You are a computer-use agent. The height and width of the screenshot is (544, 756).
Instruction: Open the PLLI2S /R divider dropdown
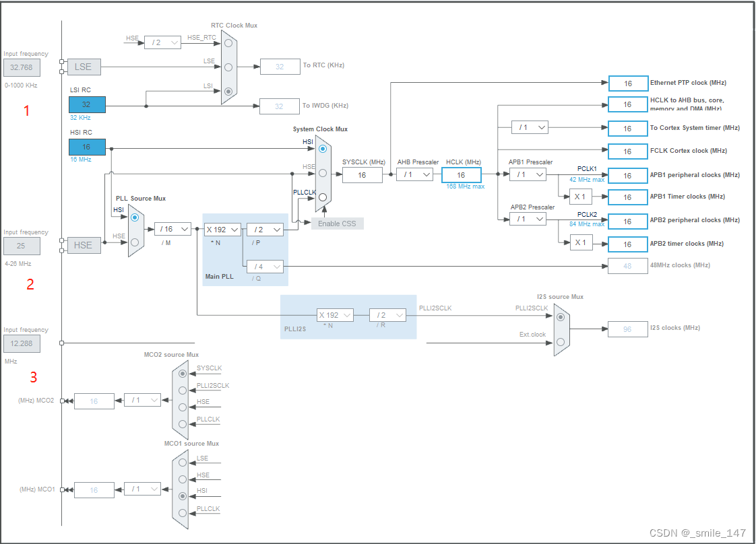[389, 314]
